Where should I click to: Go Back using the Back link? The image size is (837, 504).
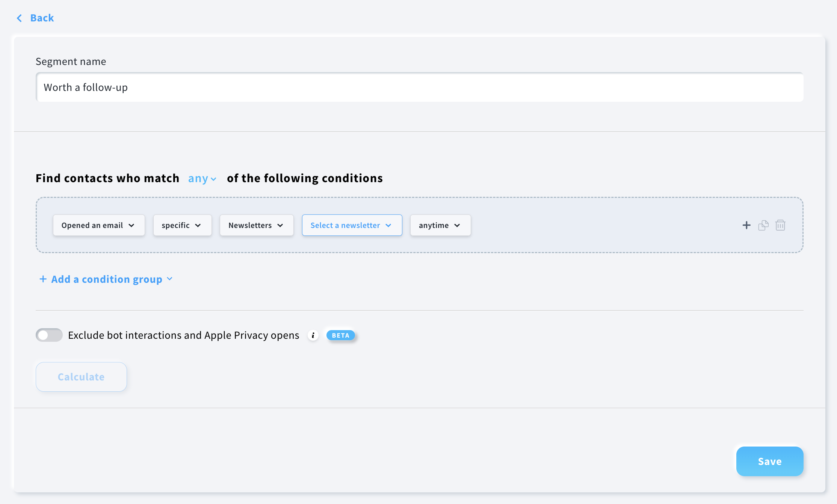point(42,18)
